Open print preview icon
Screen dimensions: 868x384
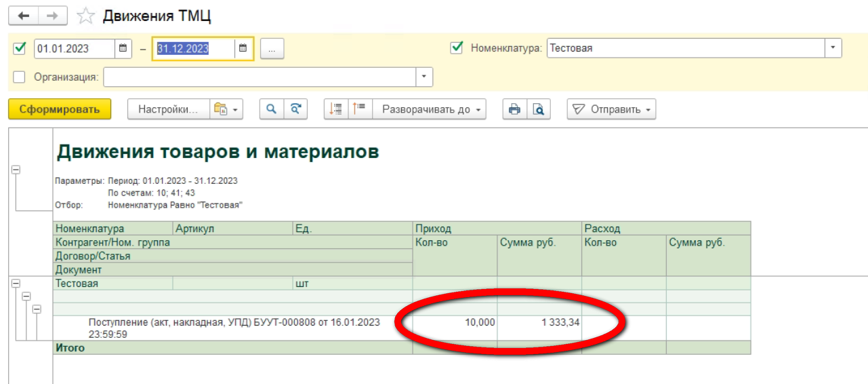pyautogui.click(x=538, y=109)
